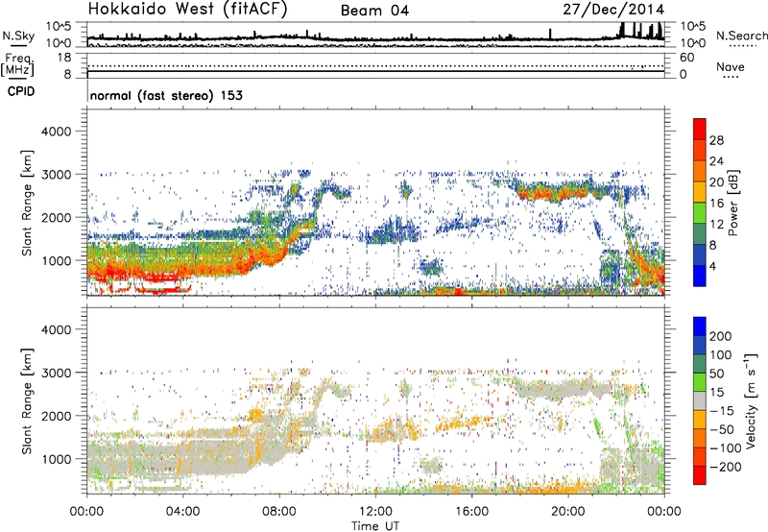The width and height of the screenshot is (768, 532).
Task: Click the '04:00' time tick label
Action: (x=182, y=512)
